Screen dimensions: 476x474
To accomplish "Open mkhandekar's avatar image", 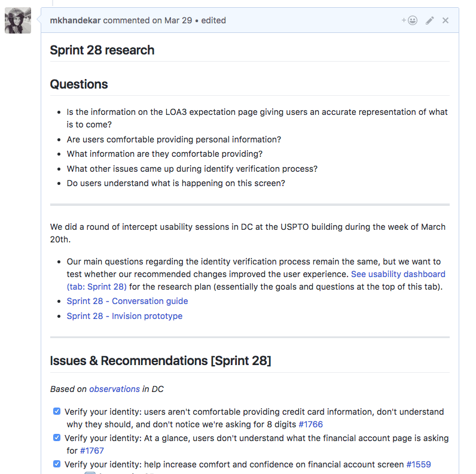I will click(x=18, y=21).
